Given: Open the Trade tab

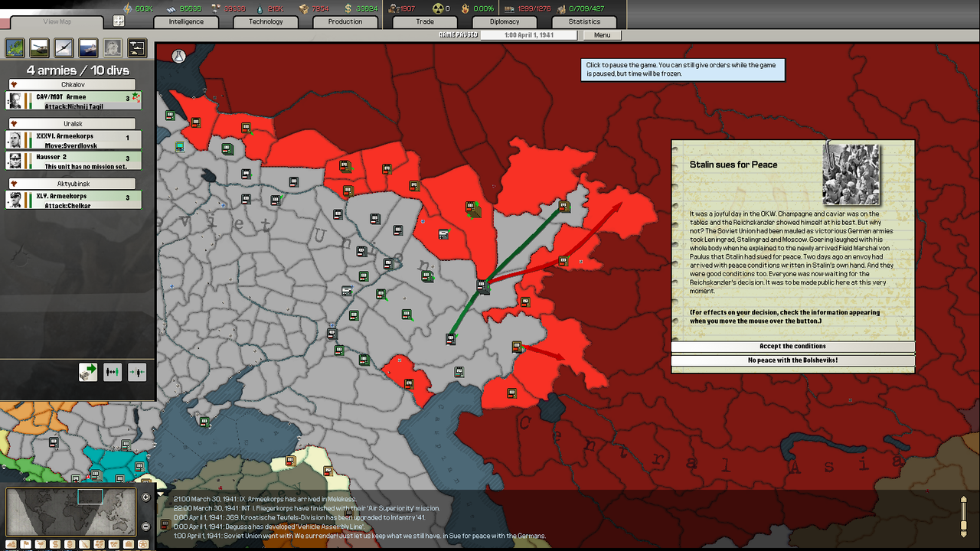Looking at the screenshot, I should point(425,21).
